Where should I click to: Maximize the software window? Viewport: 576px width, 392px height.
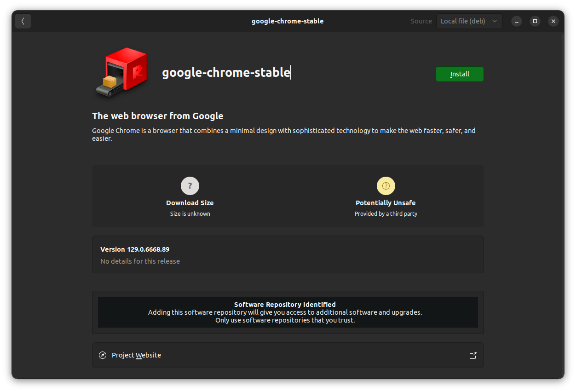[535, 21]
